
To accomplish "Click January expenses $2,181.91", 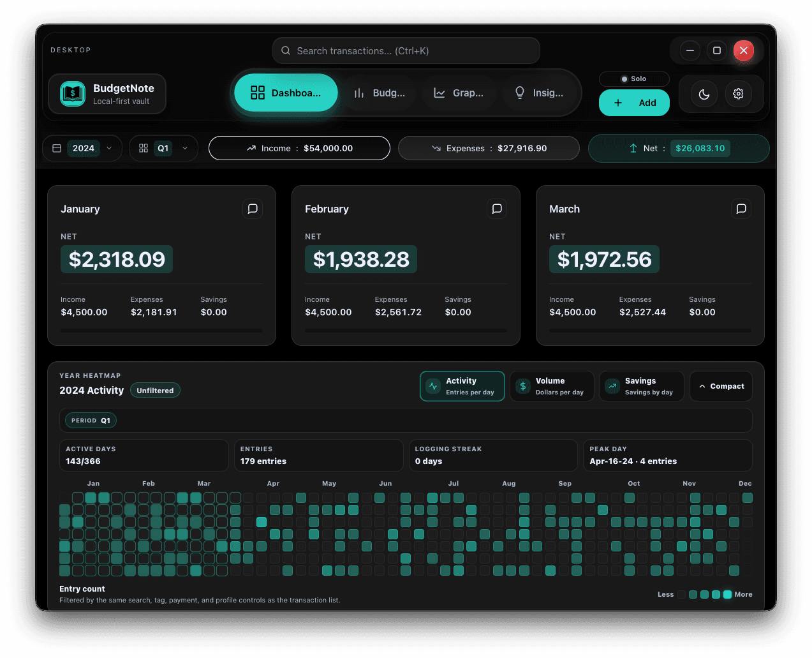I will coord(154,312).
